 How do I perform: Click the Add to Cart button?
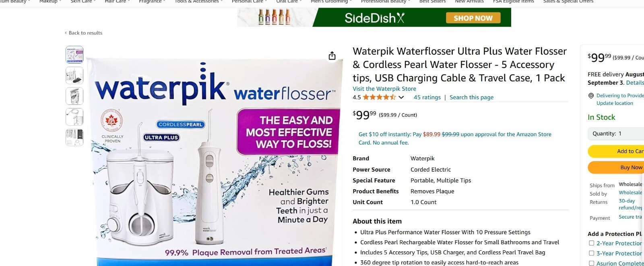(x=616, y=151)
